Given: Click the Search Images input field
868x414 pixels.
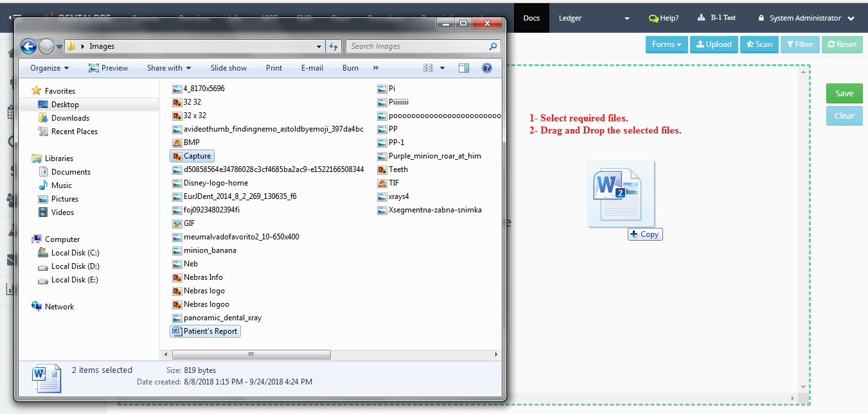Looking at the screenshot, I should tap(418, 46).
